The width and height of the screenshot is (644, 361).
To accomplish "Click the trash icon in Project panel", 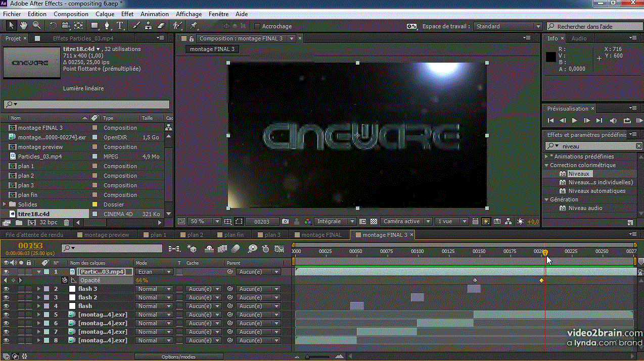I will point(66,222).
